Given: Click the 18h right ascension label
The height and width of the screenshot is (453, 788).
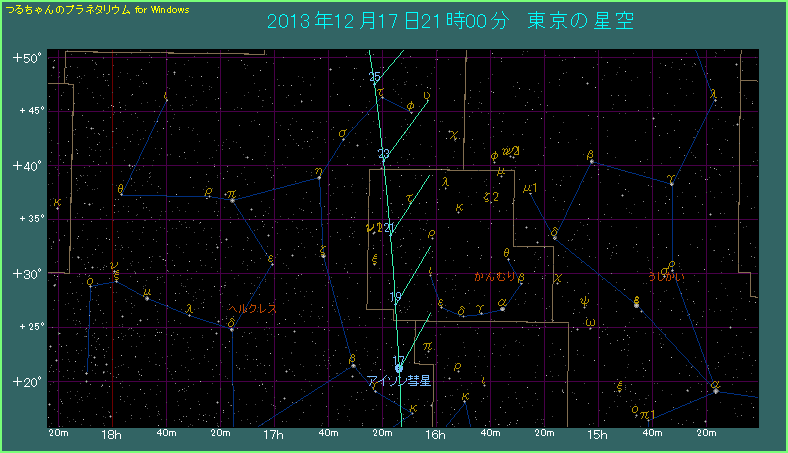Looking at the screenshot, I should (112, 435).
